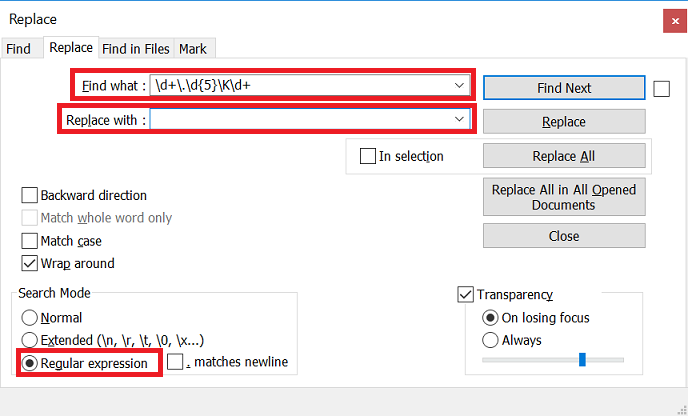The height and width of the screenshot is (416, 688).
Task: Disable the Transparency checkbox
Action: [465, 294]
